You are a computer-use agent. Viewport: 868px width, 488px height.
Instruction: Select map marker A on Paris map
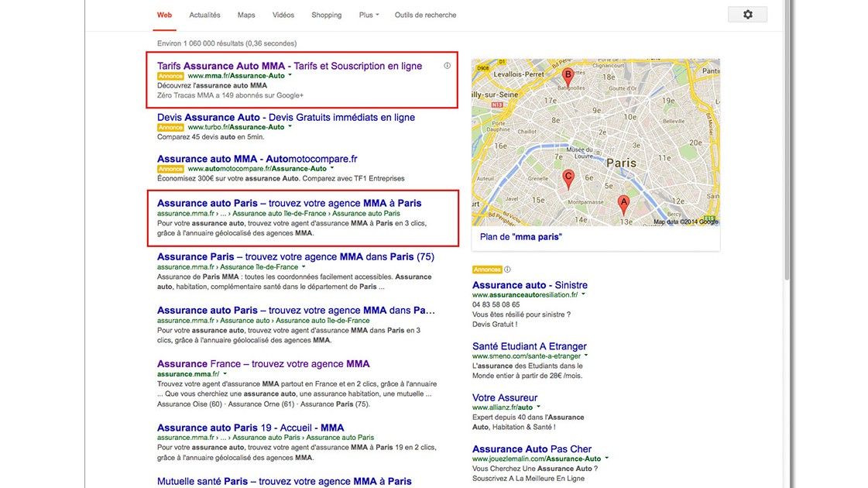click(623, 205)
